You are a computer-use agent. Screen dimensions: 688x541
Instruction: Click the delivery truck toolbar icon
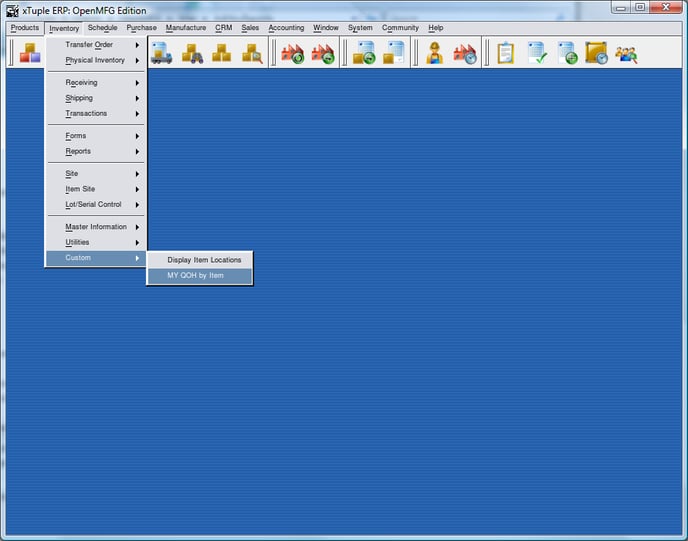point(161,53)
